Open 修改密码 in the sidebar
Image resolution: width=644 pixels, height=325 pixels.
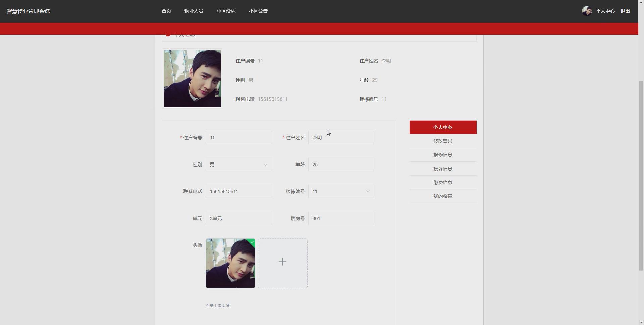[x=443, y=141]
